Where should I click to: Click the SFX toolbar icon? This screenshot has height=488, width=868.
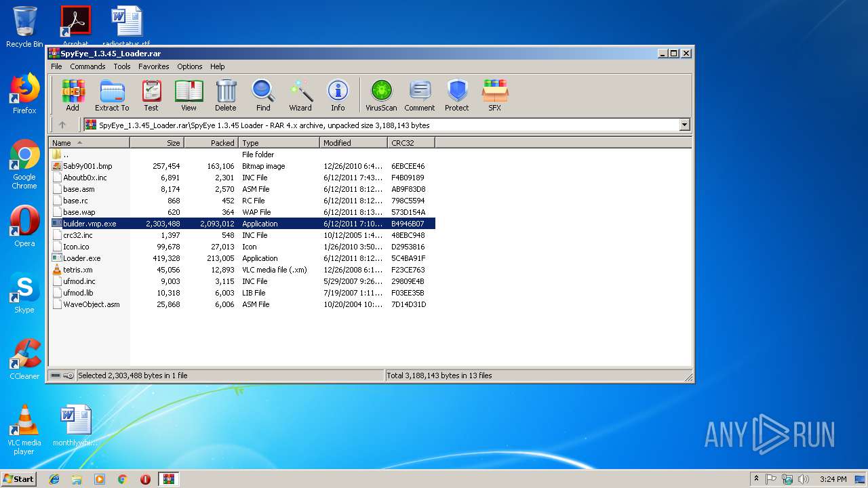[495, 96]
